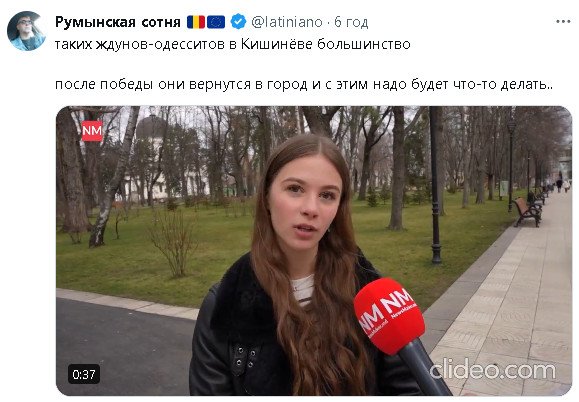The width and height of the screenshot is (579, 402).
Task: Click the red NM logo overlay in video
Action: click(x=92, y=131)
